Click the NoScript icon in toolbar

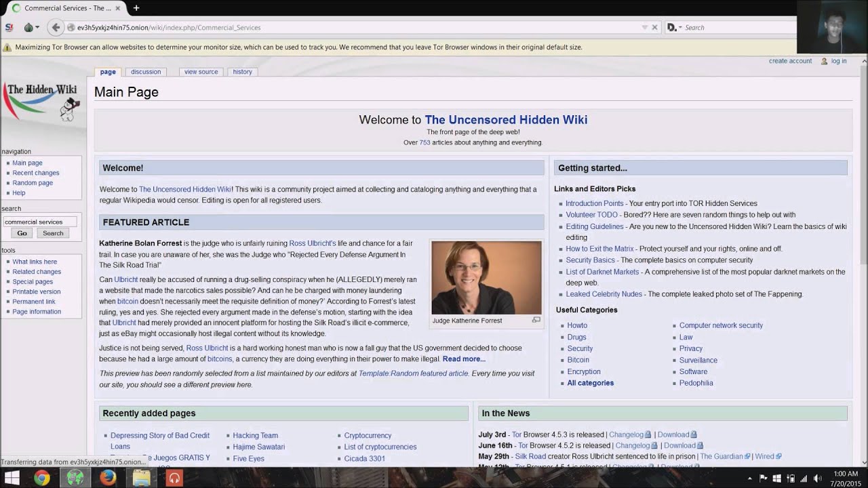[9, 28]
